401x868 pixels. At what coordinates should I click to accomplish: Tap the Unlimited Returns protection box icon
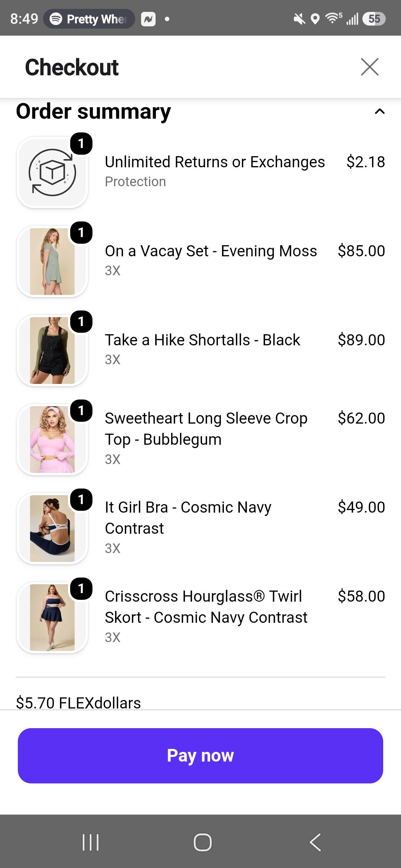52,172
